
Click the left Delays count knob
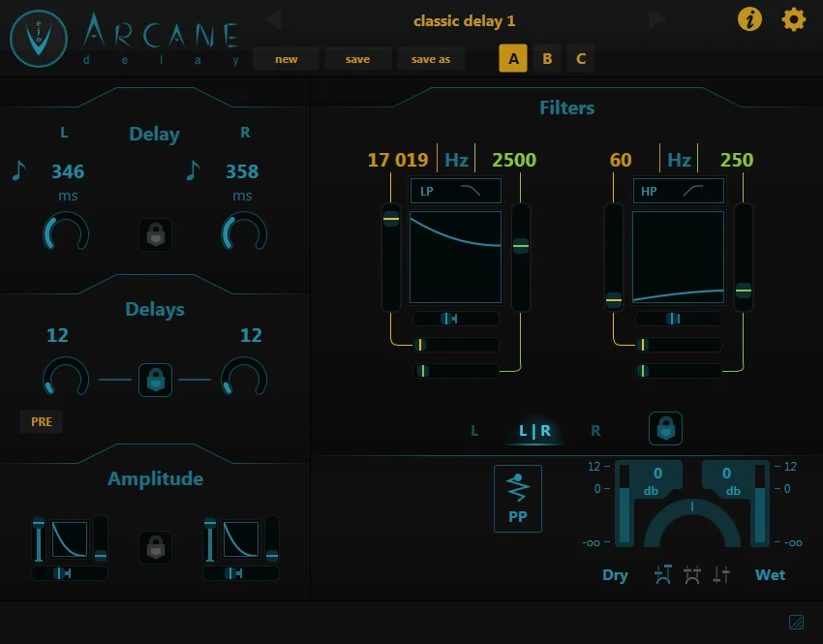66,377
